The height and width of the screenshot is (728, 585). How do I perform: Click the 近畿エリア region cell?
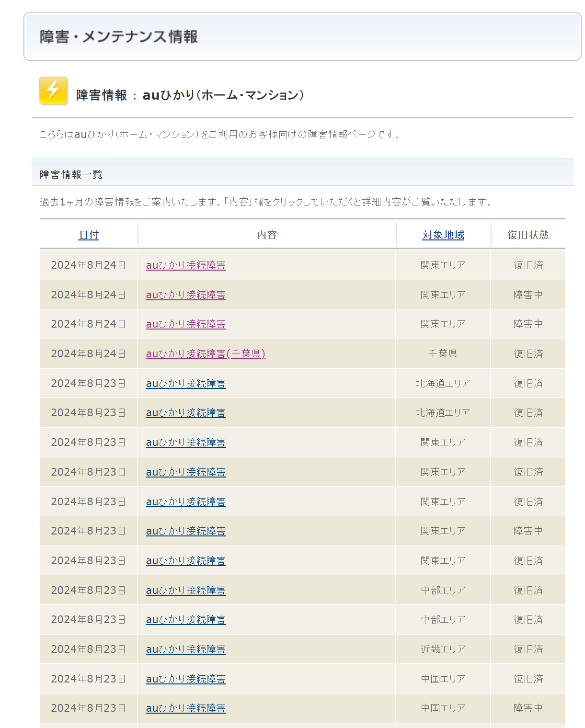(x=443, y=649)
